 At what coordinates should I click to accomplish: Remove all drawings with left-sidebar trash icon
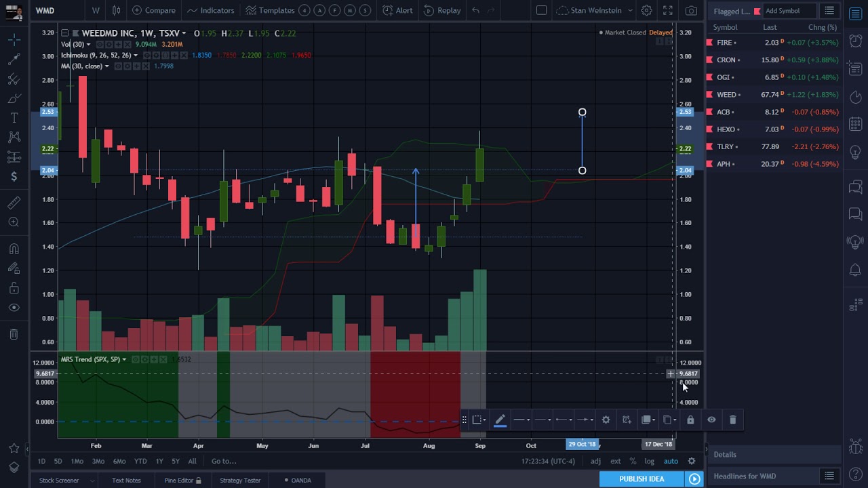[14, 334]
